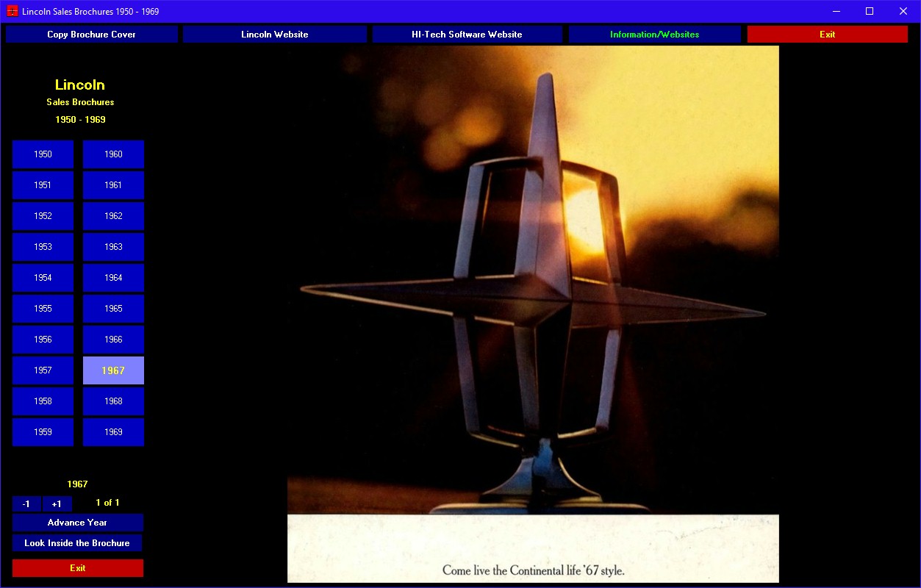Viewport: 921px width, 588px height.
Task: Select the 1951 brochure year
Action: pyautogui.click(x=43, y=185)
